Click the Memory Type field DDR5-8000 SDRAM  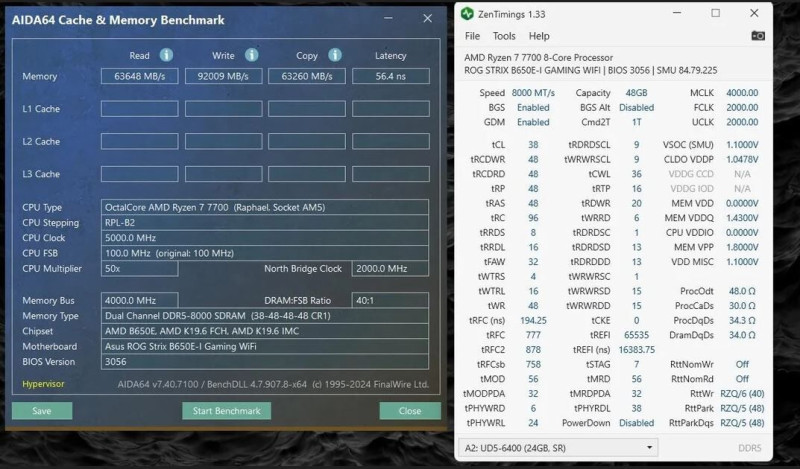coord(265,315)
